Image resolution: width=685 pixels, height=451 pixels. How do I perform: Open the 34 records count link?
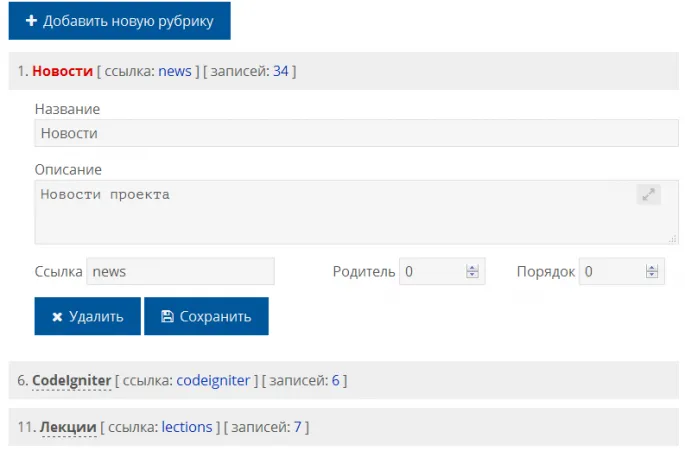tap(281, 71)
